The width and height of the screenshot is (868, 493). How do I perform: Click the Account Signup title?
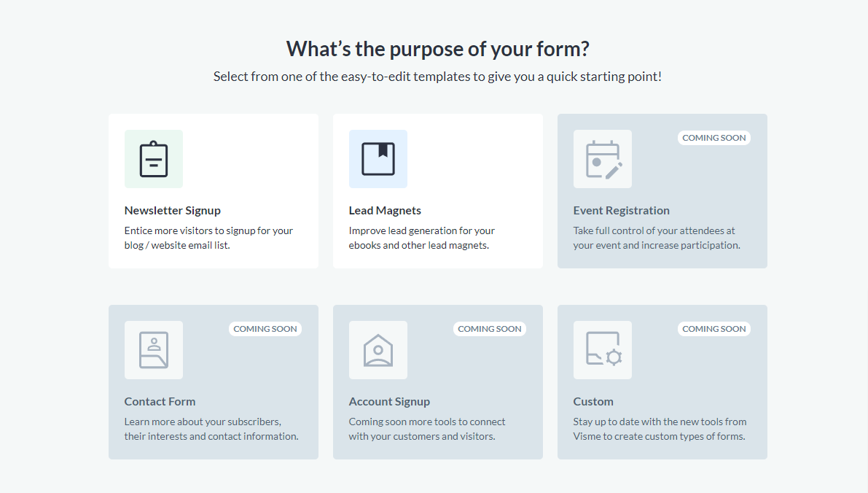click(x=389, y=402)
